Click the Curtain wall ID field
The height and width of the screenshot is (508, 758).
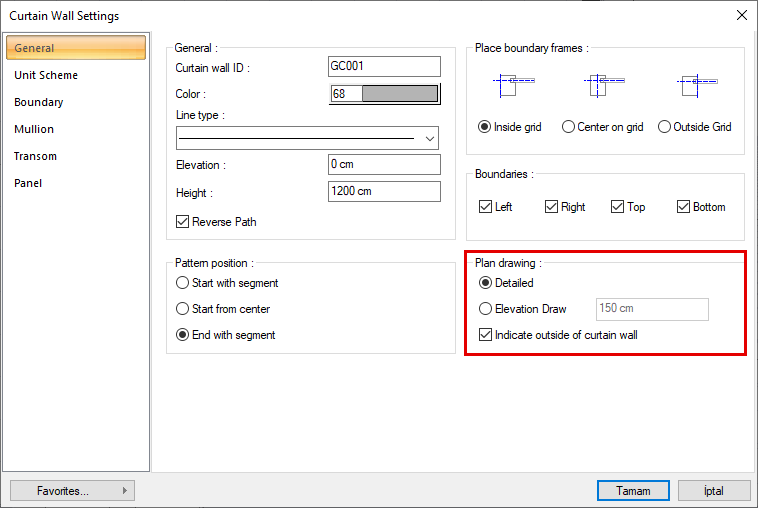[x=384, y=67]
